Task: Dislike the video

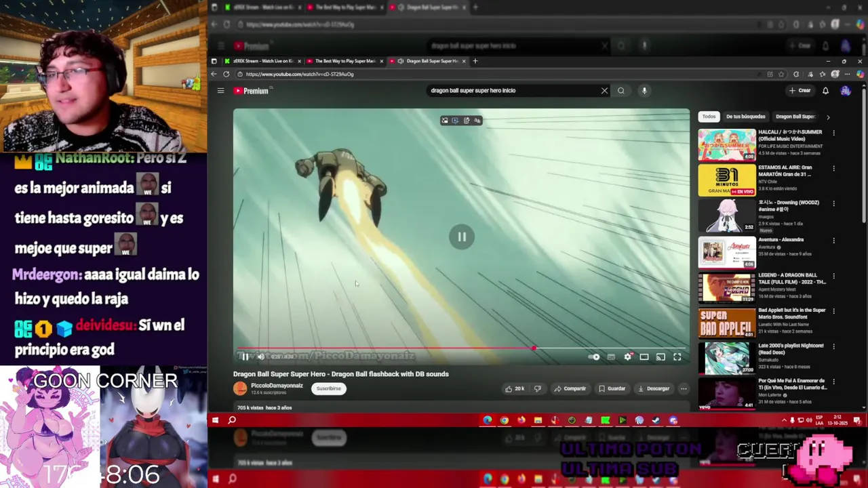Action: [538, 389]
